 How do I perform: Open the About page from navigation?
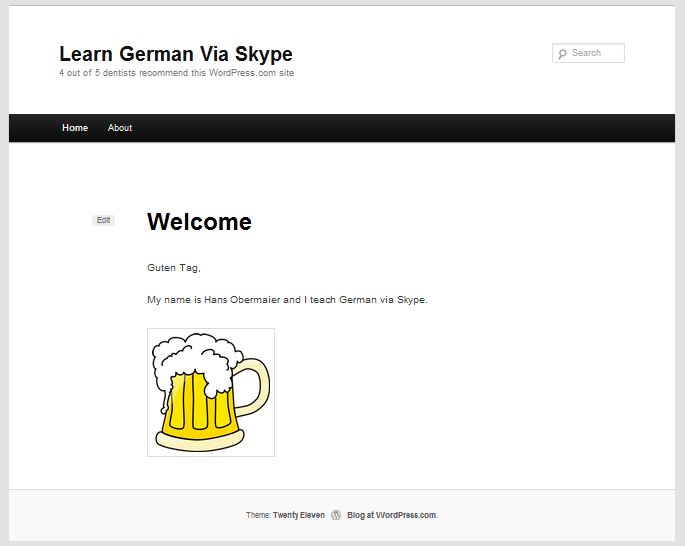(x=120, y=128)
